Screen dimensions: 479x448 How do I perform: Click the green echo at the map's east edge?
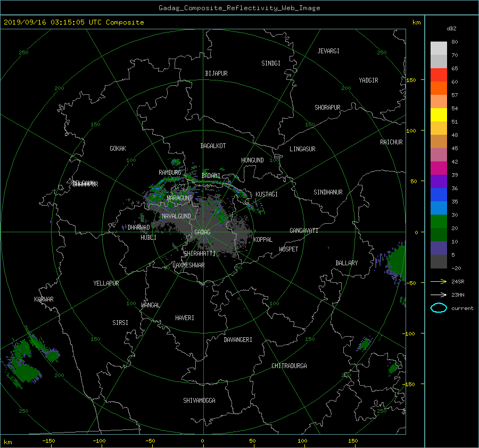[x=397, y=263]
